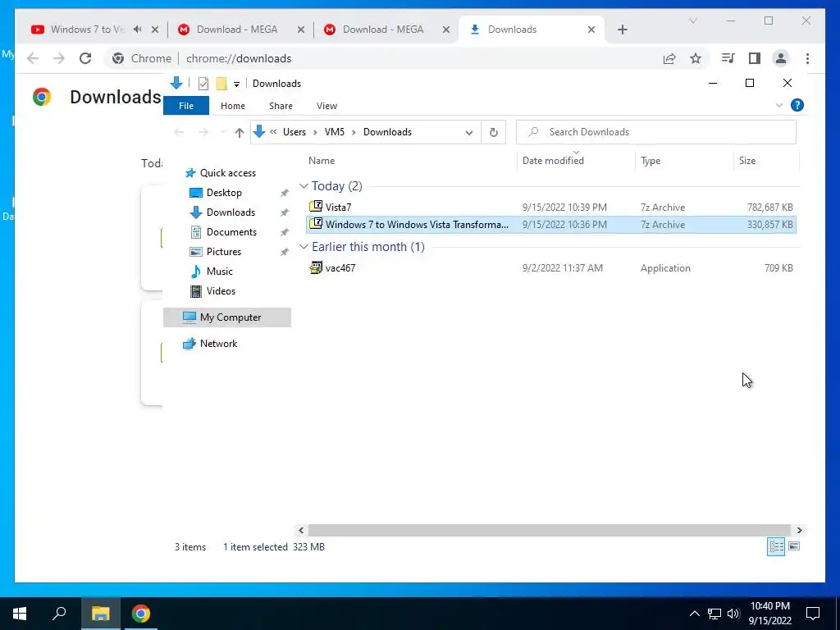Open the Share ribbon tab
Screen dimensions: 840x630
(281, 106)
